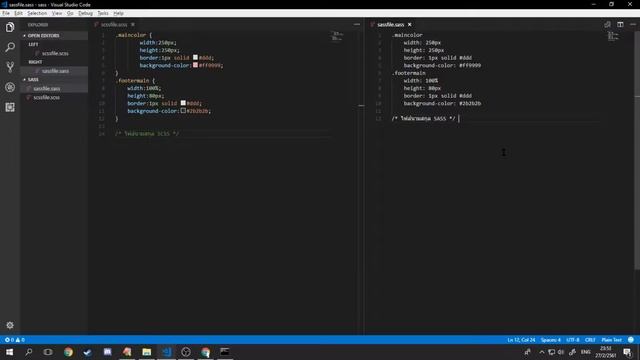The width and height of the screenshot is (640, 360).
Task: Open the terminal window taskbar icon
Action: click(x=224, y=352)
